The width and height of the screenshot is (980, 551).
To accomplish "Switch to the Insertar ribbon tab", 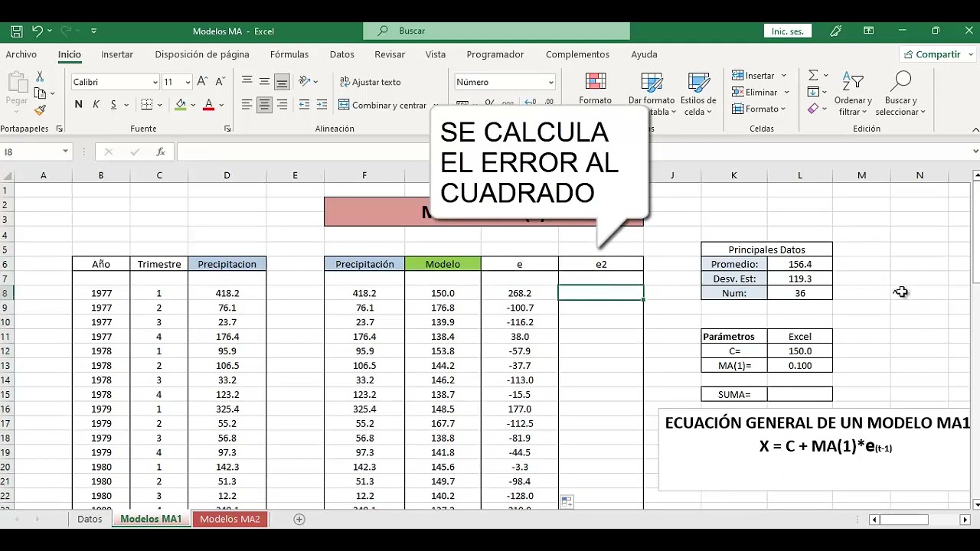I will (x=117, y=54).
